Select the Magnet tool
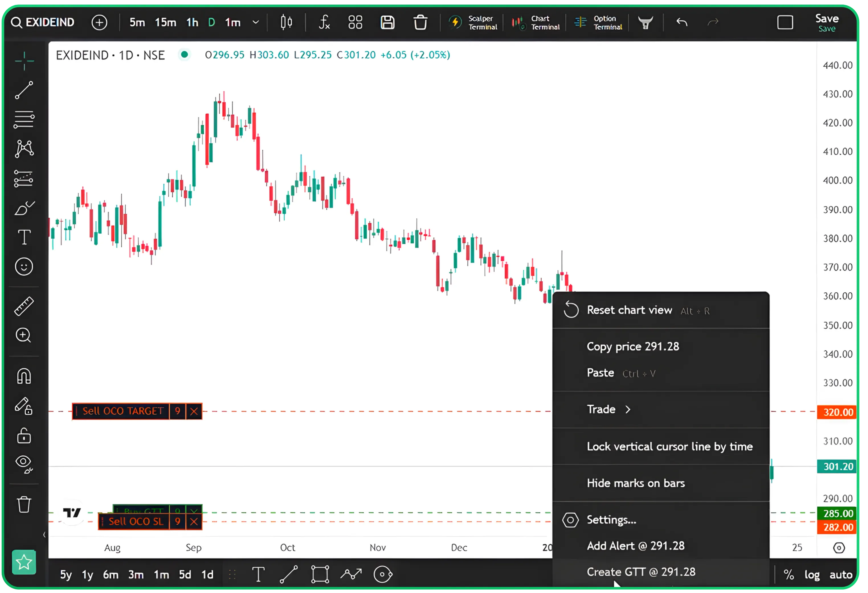The image size is (868, 593). point(24,376)
